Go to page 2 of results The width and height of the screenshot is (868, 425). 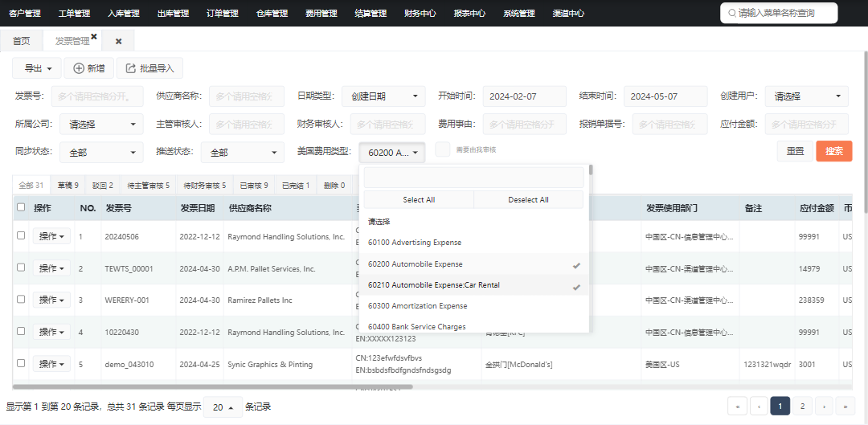pos(802,407)
